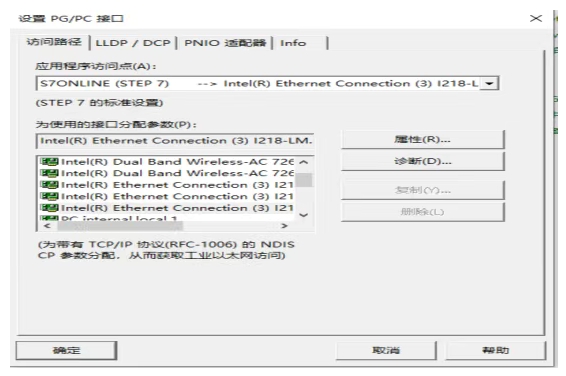Switch to the 访问路径 tab
Viewport: 566px width, 376px height.
pyautogui.click(x=54, y=42)
